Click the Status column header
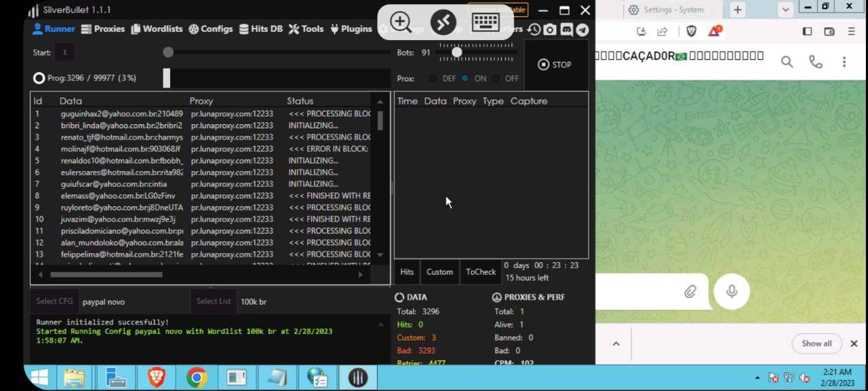This screenshot has width=868, height=391. pyautogui.click(x=300, y=101)
